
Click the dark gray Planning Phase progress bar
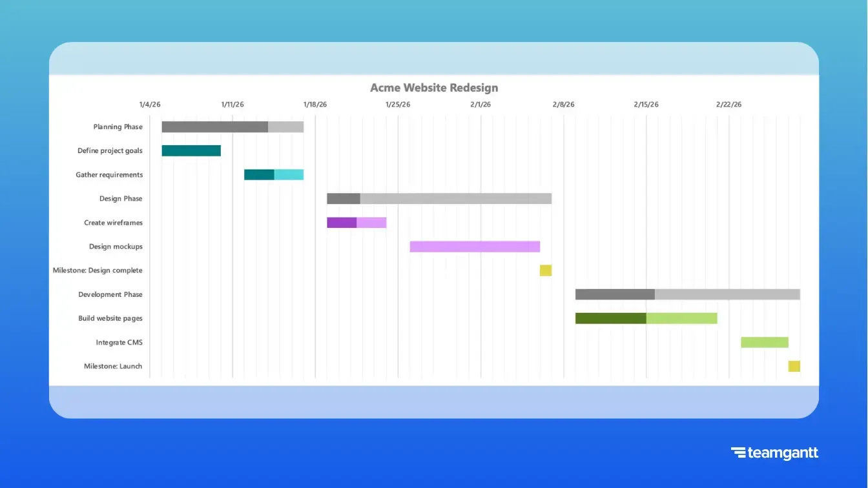(x=215, y=127)
